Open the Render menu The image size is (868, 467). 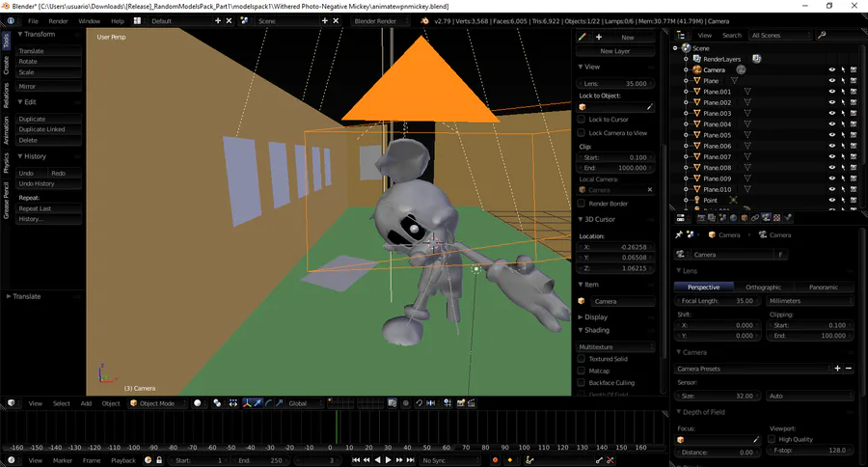pyautogui.click(x=58, y=21)
